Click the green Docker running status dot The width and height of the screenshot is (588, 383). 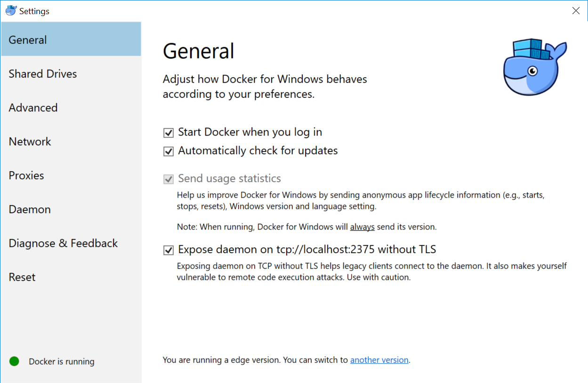point(15,361)
